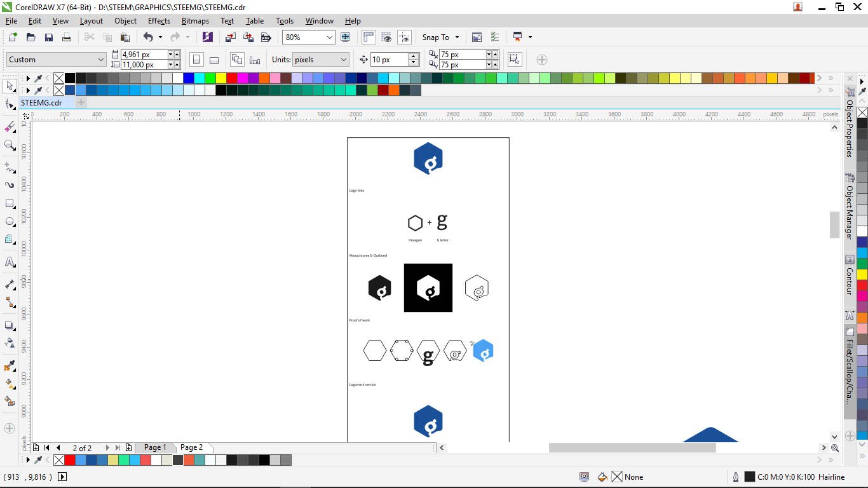
Task: Select the Drop Shadow tool
Action: pos(10,325)
